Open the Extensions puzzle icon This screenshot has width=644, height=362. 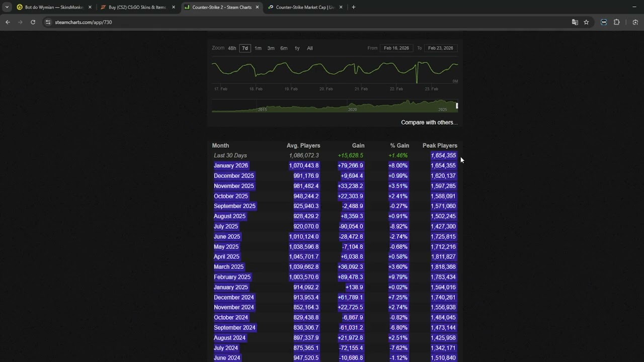(x=617, y=22)
